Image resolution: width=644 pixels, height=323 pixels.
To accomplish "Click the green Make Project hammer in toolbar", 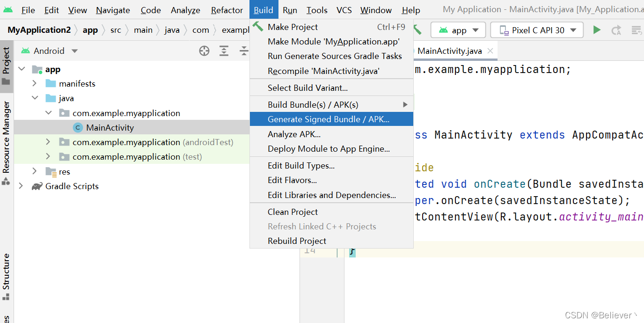I will coord(417,30).
